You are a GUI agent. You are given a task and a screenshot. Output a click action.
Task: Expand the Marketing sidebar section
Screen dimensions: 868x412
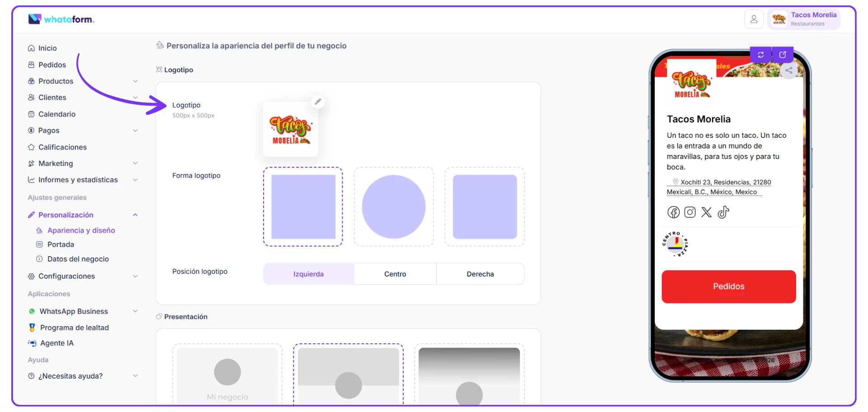coord(83,164)
